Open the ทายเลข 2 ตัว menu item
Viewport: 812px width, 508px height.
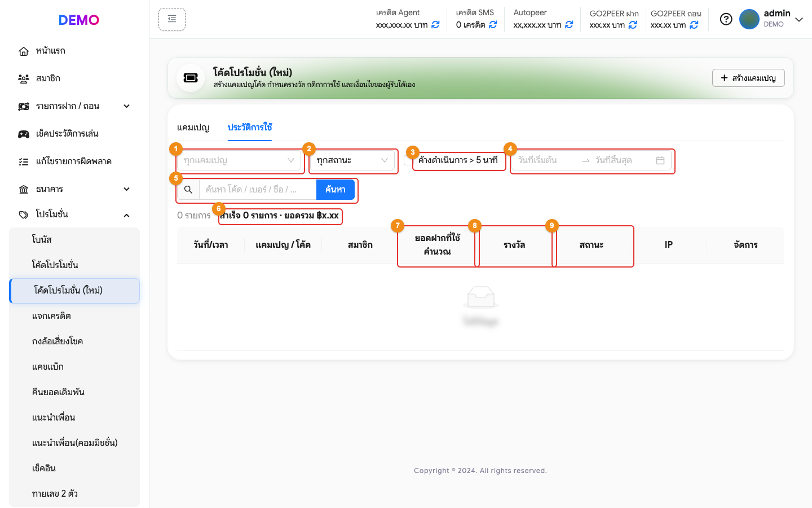point(74,494)
